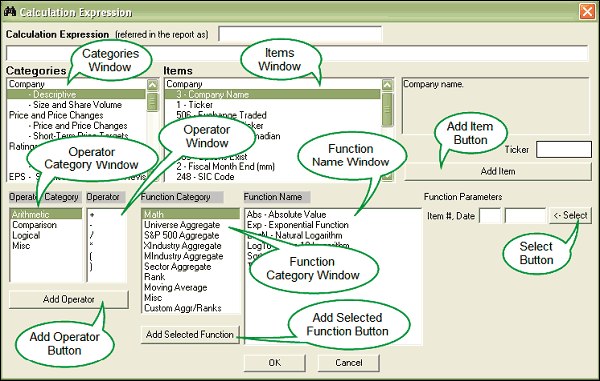Image resolution: width=600 pixels, height=381 pixels.
Task: Click the <- Select button
Action: point(570,216)
